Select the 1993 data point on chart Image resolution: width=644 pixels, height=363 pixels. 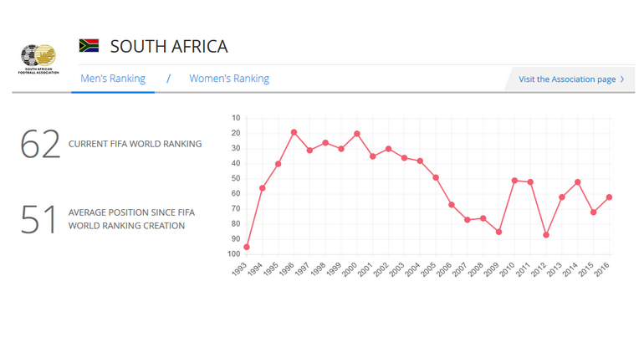pos(247,247)
